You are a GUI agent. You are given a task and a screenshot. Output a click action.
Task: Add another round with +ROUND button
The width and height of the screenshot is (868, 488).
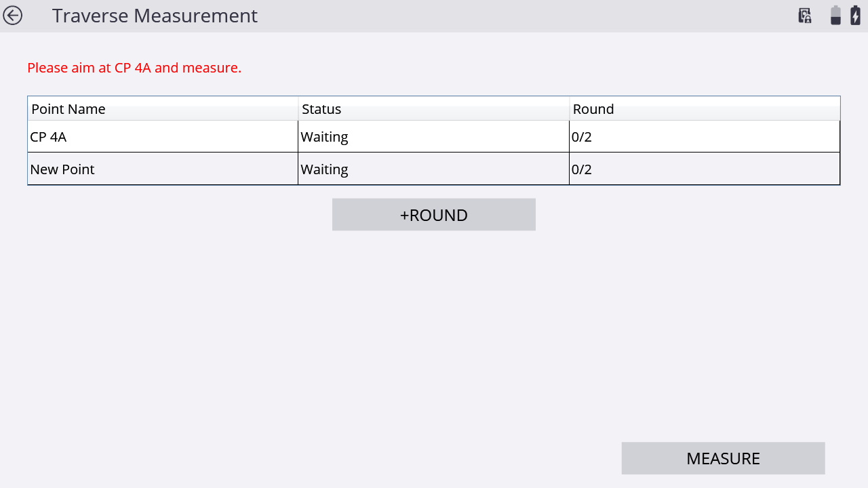click(434, 215)
